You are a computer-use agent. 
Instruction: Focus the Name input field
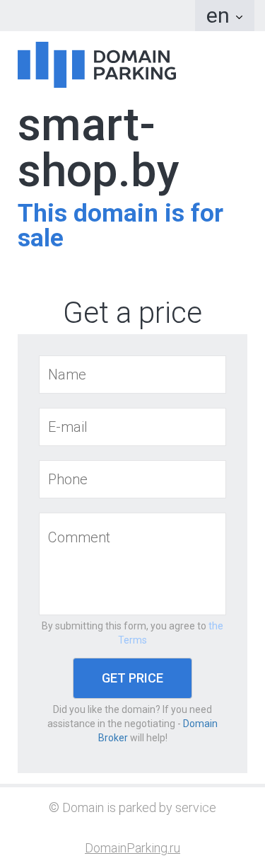132,375
